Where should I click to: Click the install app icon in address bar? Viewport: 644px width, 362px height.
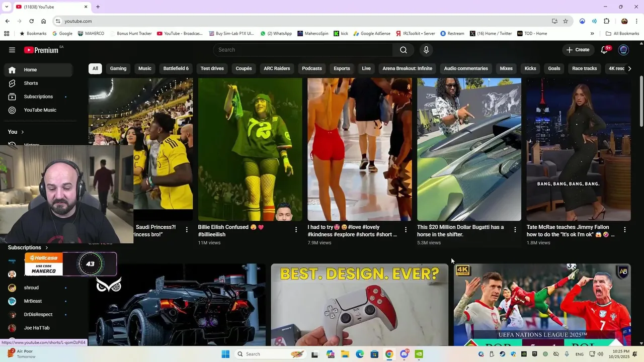(554, 21)
